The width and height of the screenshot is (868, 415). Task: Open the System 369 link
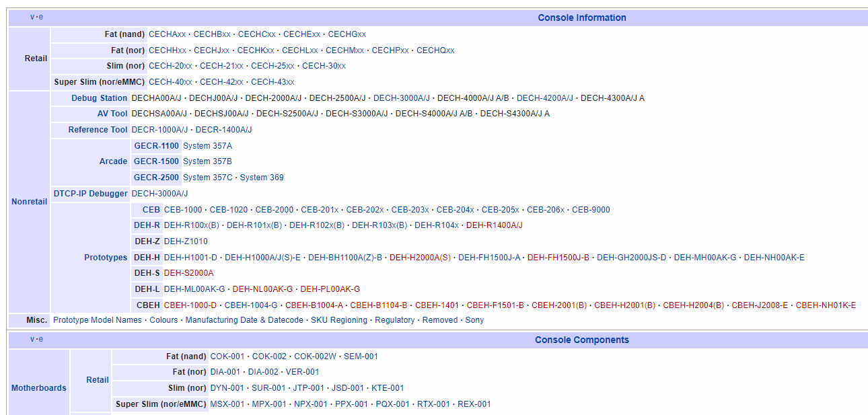click(x=262, y=178)
